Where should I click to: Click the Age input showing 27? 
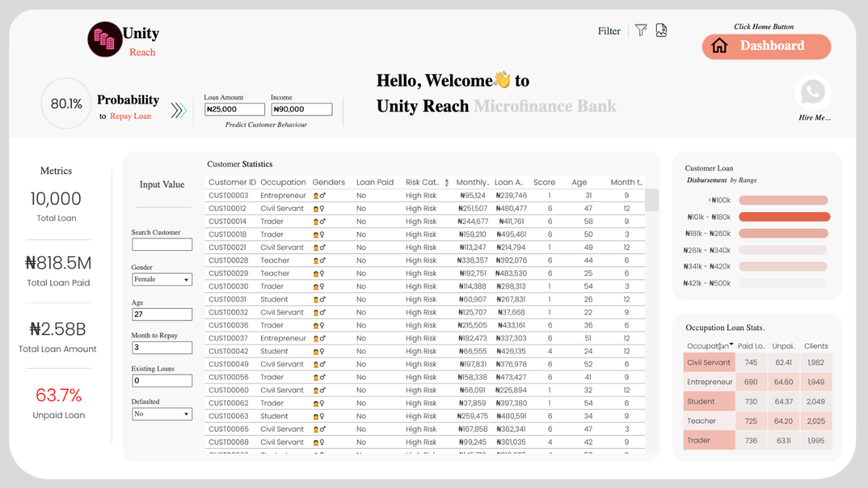point(161,314)
